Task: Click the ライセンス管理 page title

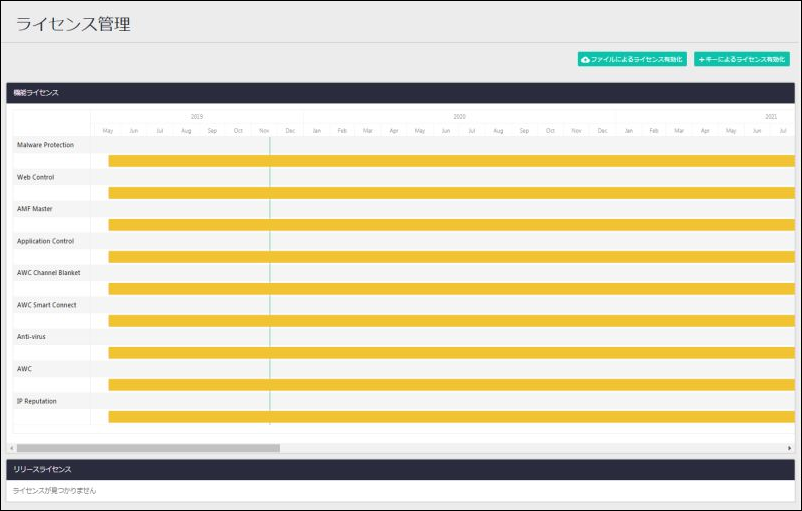Action: point(73,24)
